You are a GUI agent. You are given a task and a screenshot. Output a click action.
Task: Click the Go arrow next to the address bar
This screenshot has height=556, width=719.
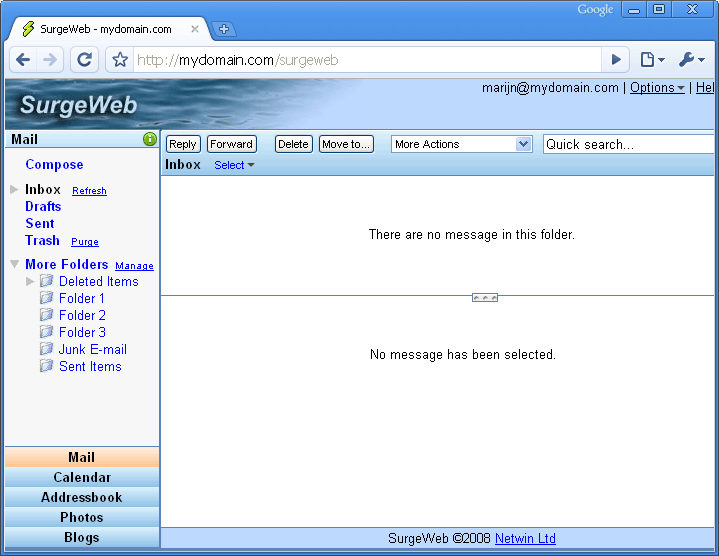pyautogui.click(x=616, y=60)
